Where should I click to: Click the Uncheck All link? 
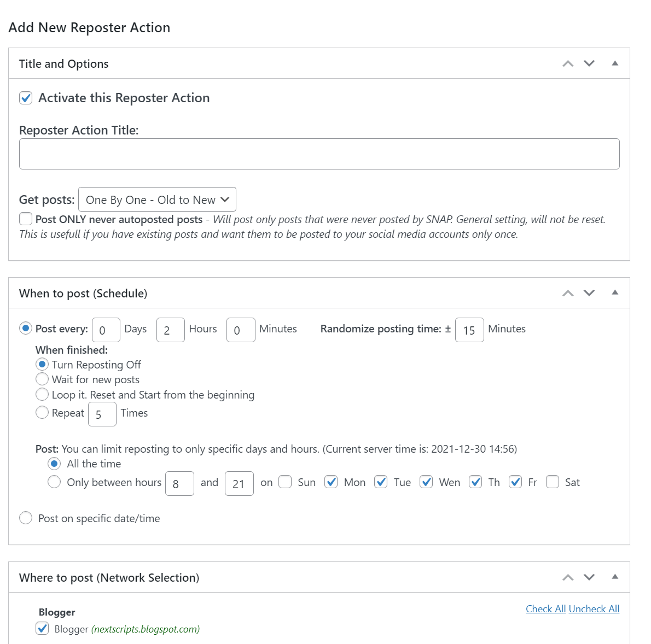coord(594,609)
